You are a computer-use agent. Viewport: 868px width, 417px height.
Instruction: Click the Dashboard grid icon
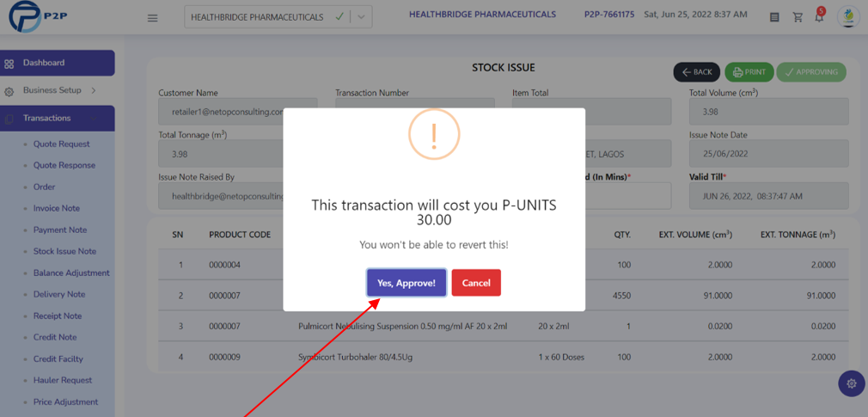click(9, 63)
